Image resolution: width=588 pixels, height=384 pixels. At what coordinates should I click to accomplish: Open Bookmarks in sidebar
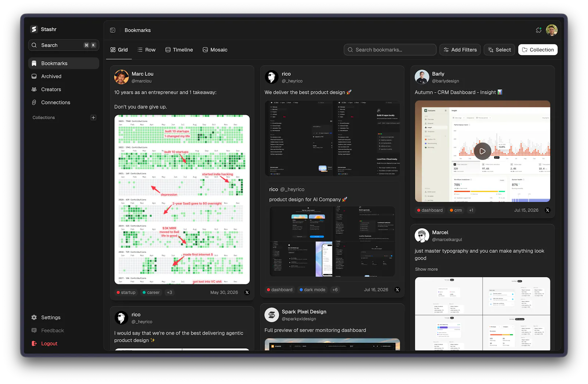[64, 63]
